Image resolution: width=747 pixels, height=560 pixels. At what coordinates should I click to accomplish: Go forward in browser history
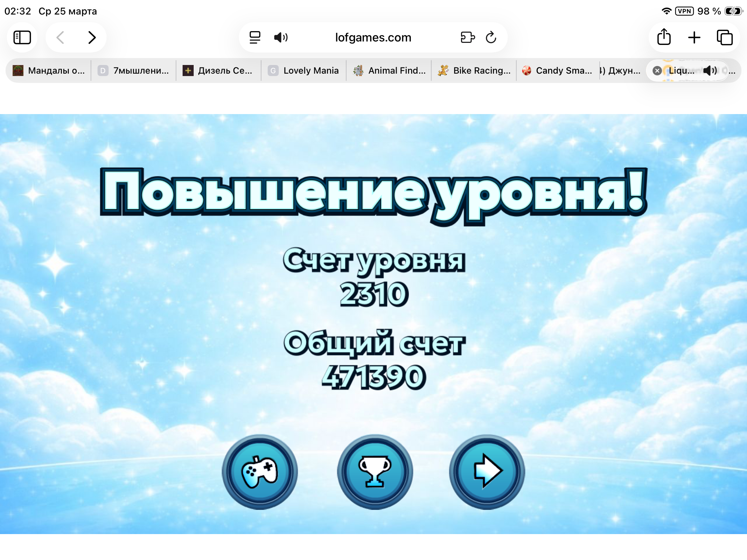(x=92, y=37)
